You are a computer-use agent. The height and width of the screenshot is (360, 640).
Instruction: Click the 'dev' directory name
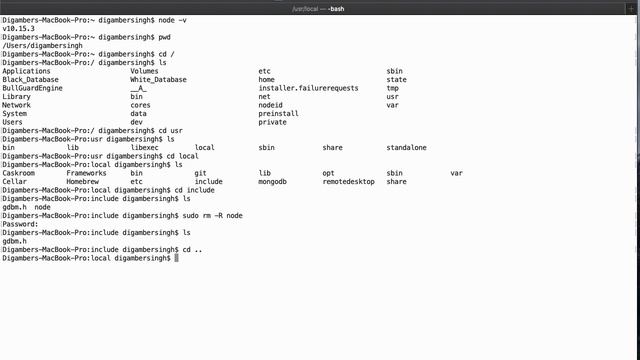coord(136,122)
